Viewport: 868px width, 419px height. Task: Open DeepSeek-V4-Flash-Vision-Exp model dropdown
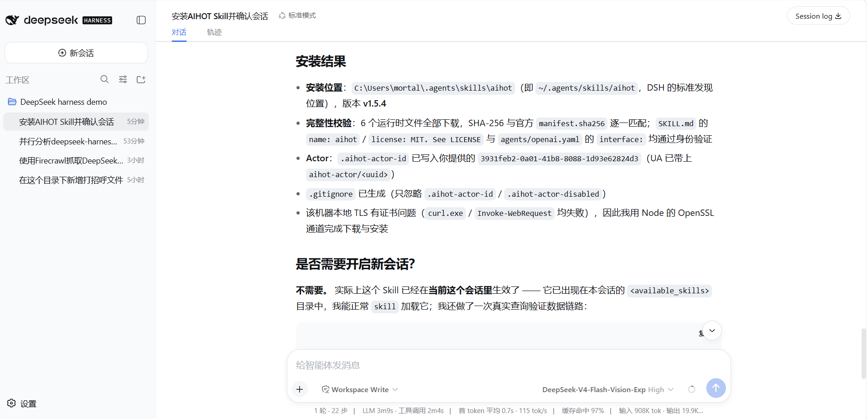point(608,389)
